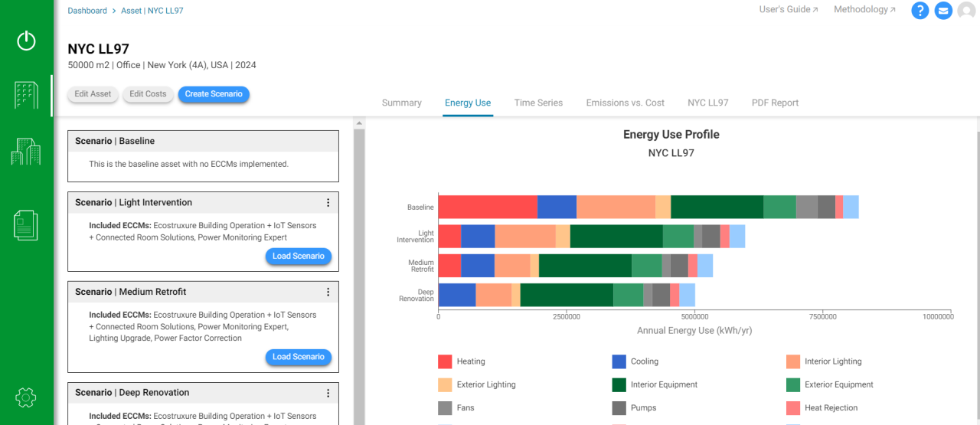Click the Edit Asset button
The image size is (980, 425).
tap(93, 94)
